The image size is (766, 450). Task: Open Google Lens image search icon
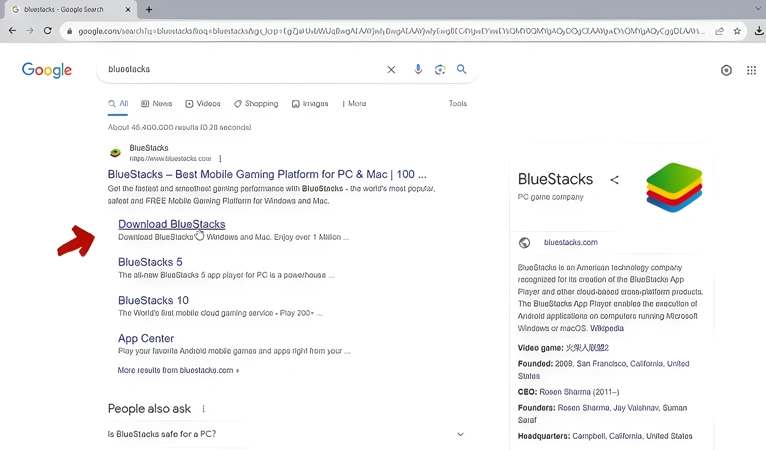point(440,69)
